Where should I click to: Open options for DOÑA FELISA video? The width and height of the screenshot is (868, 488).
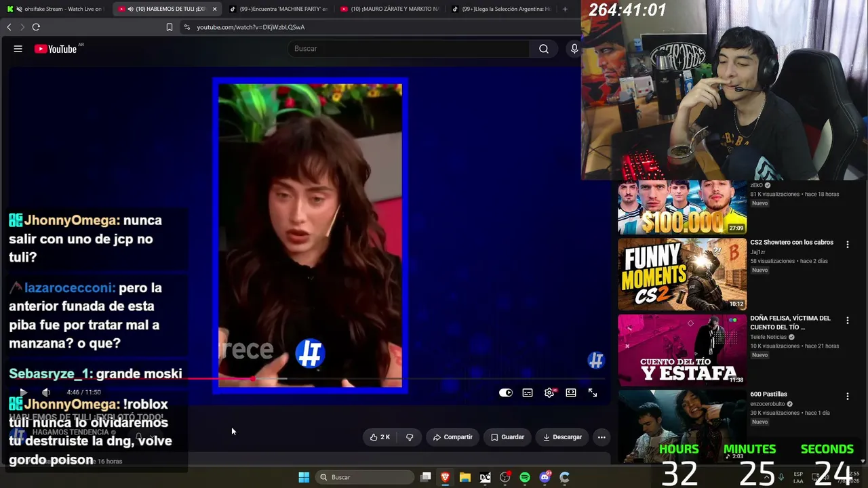coord(847,320)
